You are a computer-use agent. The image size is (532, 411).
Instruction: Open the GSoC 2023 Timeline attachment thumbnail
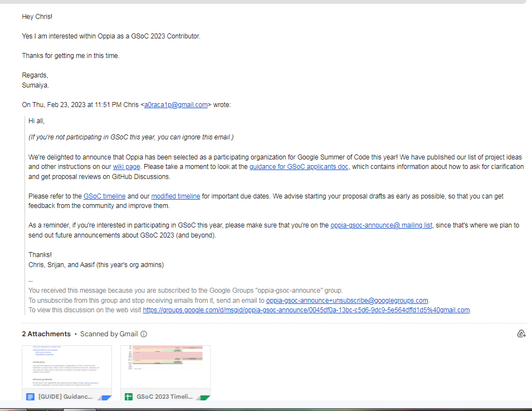(165, 365)
